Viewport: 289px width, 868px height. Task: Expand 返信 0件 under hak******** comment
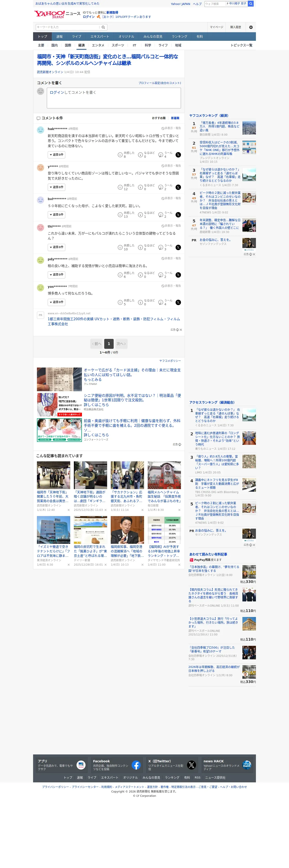pos(56,155)
